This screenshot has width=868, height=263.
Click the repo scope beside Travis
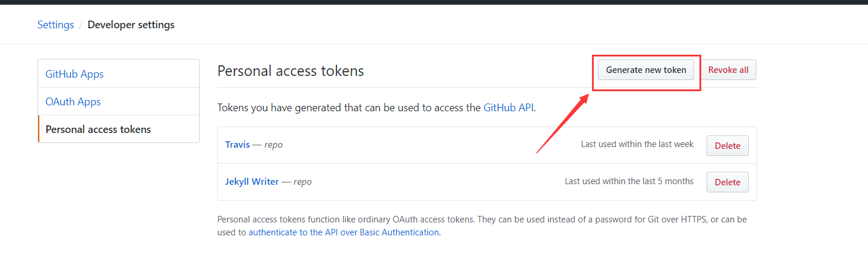[273, 145]
